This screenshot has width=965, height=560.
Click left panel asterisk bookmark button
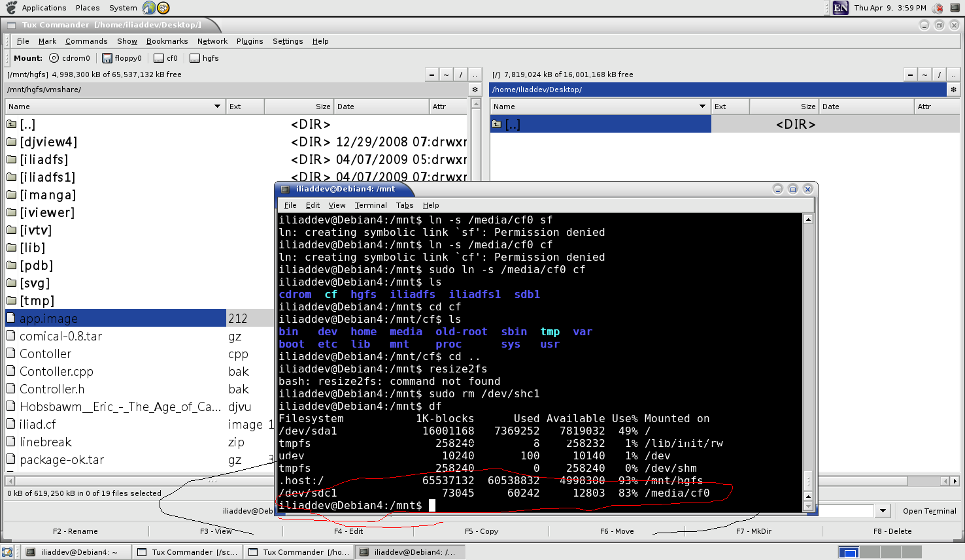pyautogui.click(x=475, y=90)
